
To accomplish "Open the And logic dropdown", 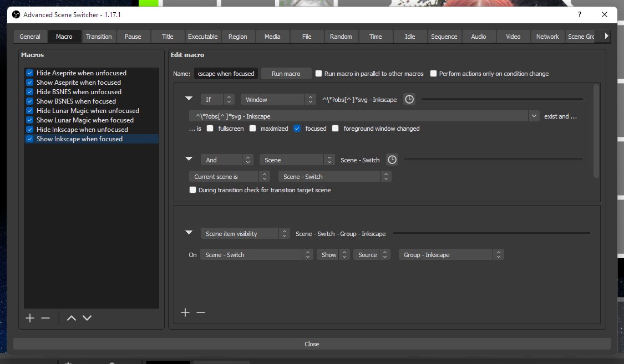I will point(227,160).
